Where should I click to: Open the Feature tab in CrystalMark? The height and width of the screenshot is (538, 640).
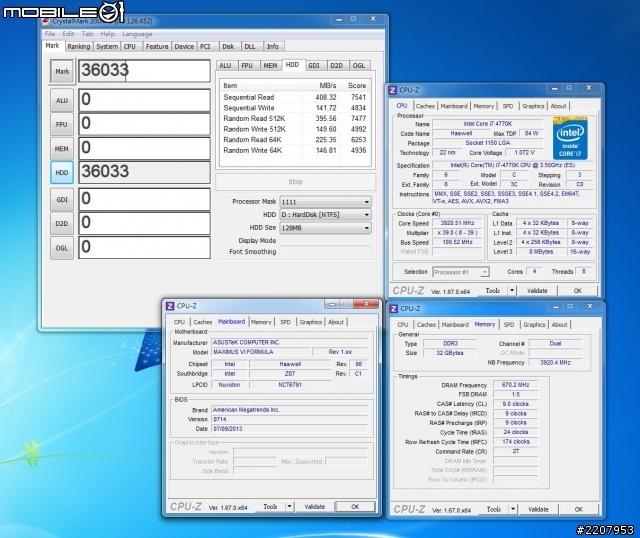point(157,47)
